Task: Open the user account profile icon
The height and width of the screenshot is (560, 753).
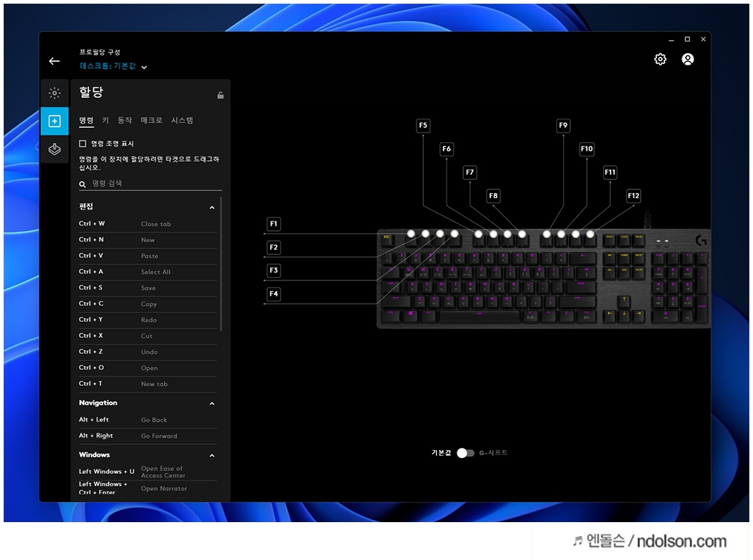Action: pos(687,59)
